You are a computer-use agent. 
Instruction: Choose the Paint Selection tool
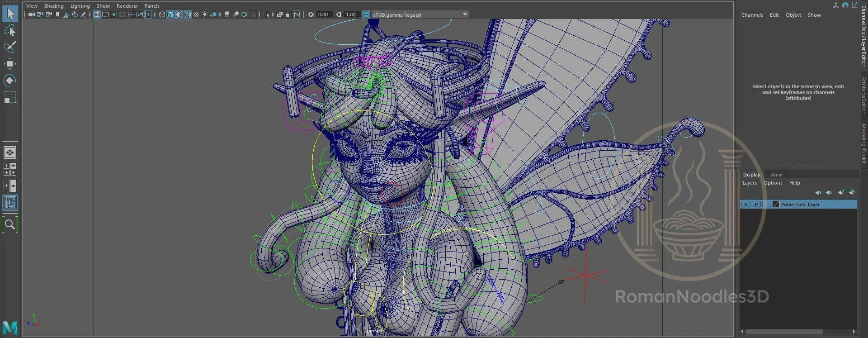pyautogui.click(x=10, y=47)
